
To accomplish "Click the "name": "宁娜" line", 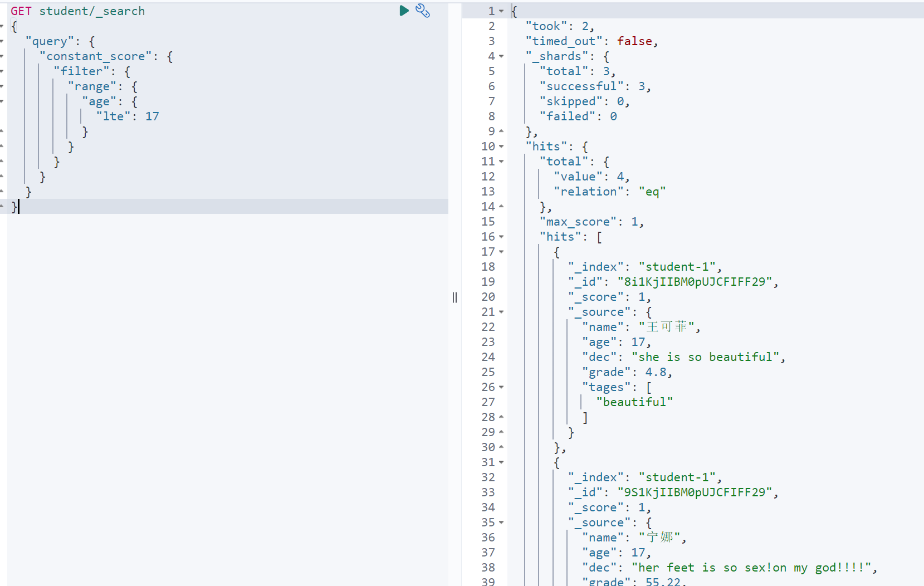I will 634,538.
